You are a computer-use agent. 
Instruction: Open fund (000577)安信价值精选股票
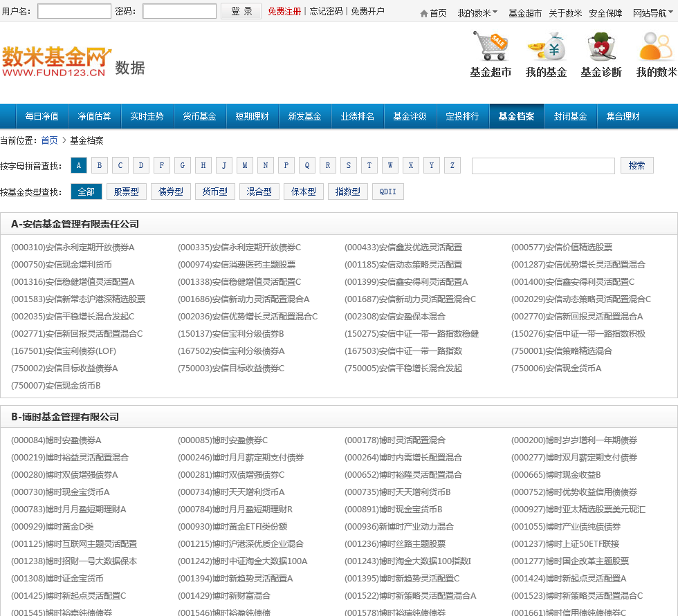562,248
